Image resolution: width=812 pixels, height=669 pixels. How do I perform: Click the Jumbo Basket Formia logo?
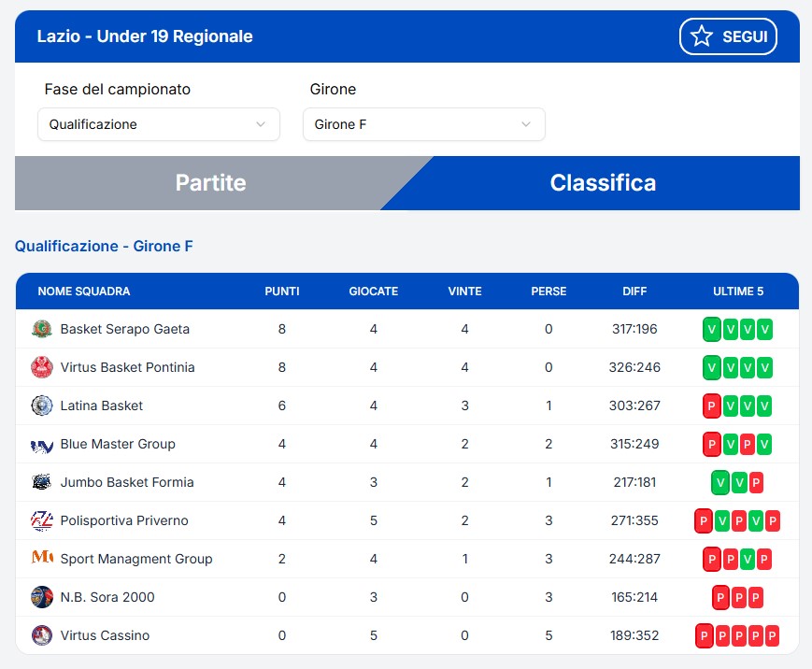(42, 483)
